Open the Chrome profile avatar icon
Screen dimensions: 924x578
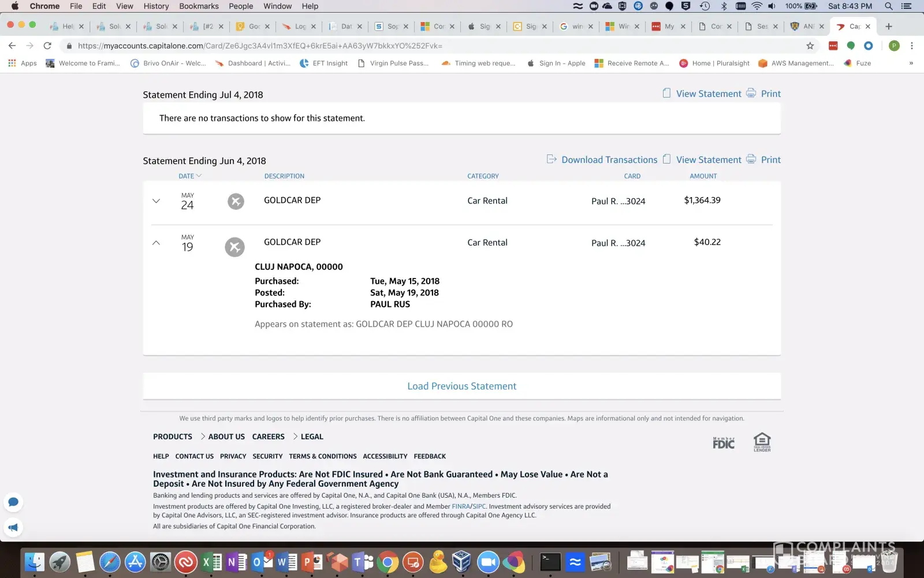pyautogui.click(x=894, y=46)
